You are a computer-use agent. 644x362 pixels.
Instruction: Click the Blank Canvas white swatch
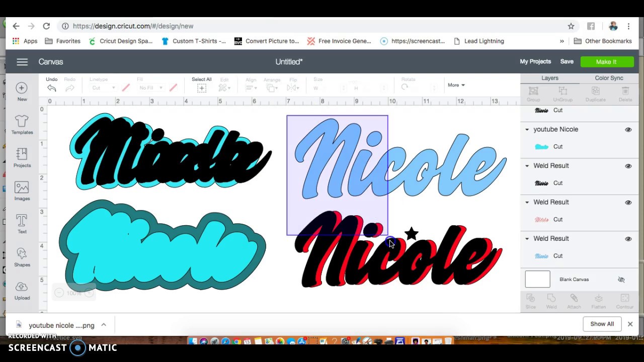click(537, 280)
